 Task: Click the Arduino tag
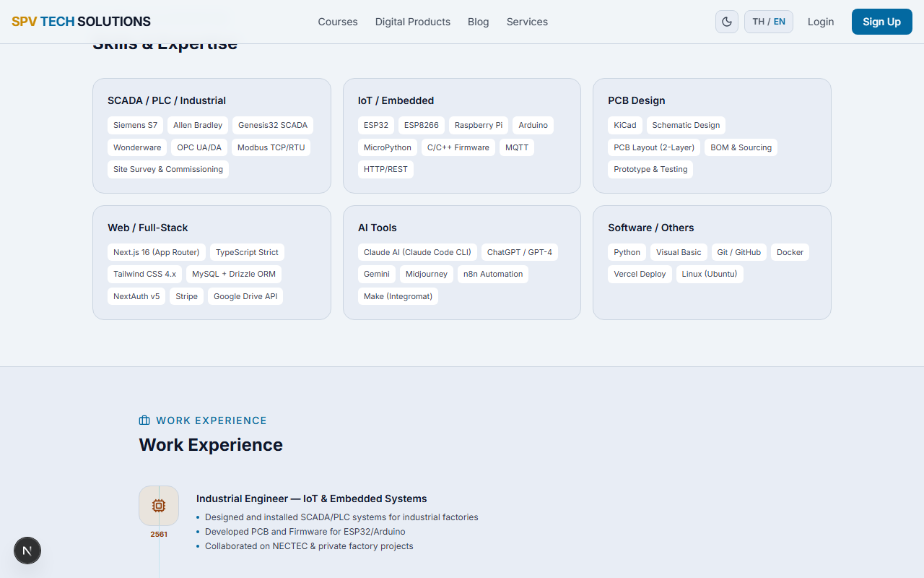point(533,125)
